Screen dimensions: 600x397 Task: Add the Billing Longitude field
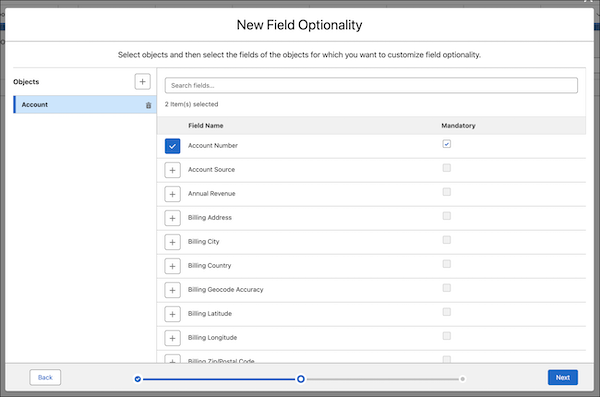(173, 338)
